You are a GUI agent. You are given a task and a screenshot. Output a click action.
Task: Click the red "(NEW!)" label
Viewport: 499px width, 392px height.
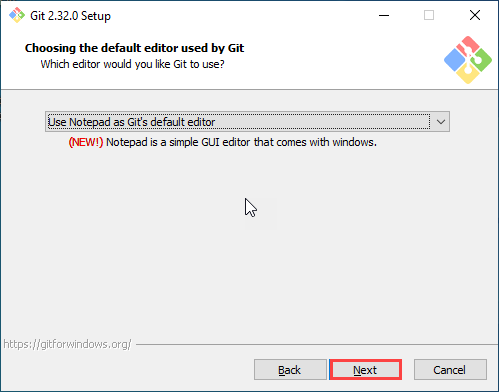point(86,142)
